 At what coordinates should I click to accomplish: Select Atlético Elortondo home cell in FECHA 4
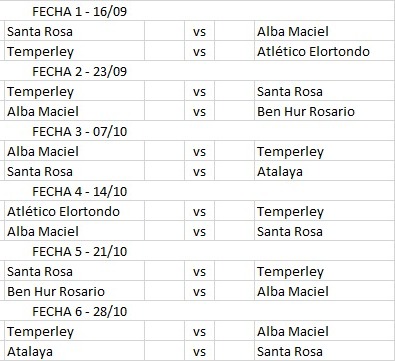point(75,211)
